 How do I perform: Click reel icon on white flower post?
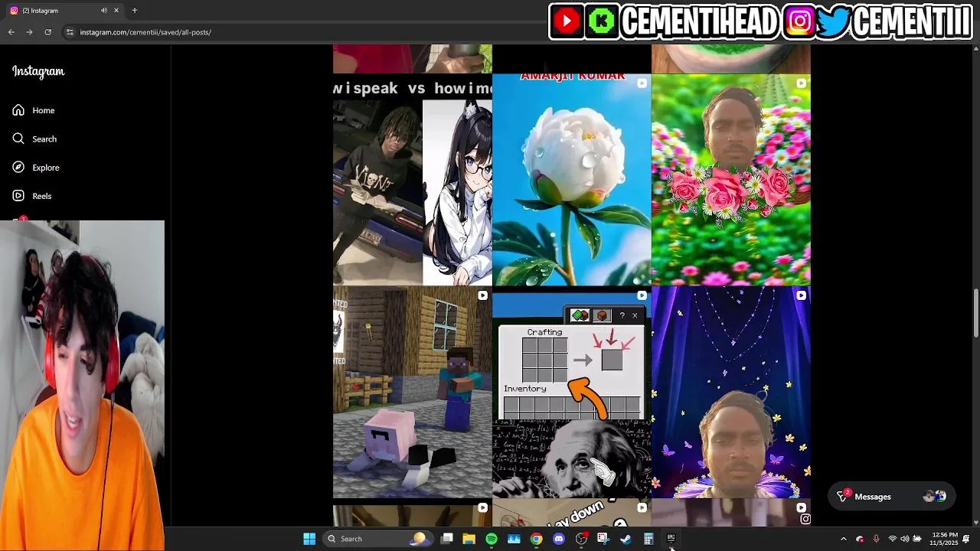point(642,83)
